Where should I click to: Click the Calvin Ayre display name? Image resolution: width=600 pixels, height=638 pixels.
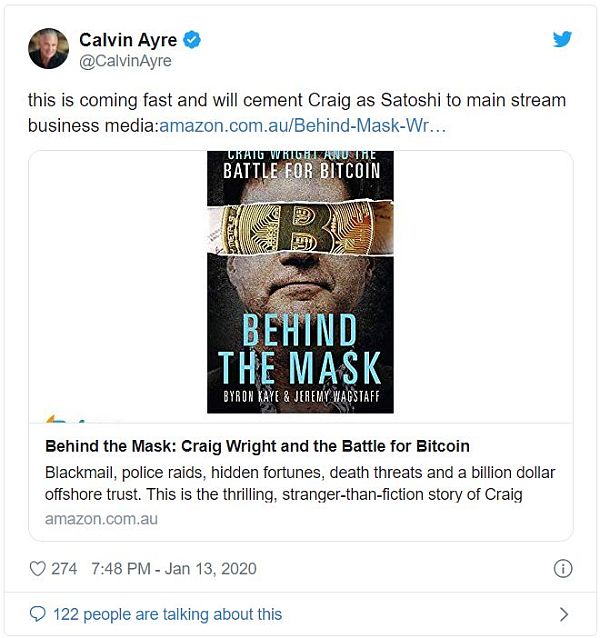128,40
